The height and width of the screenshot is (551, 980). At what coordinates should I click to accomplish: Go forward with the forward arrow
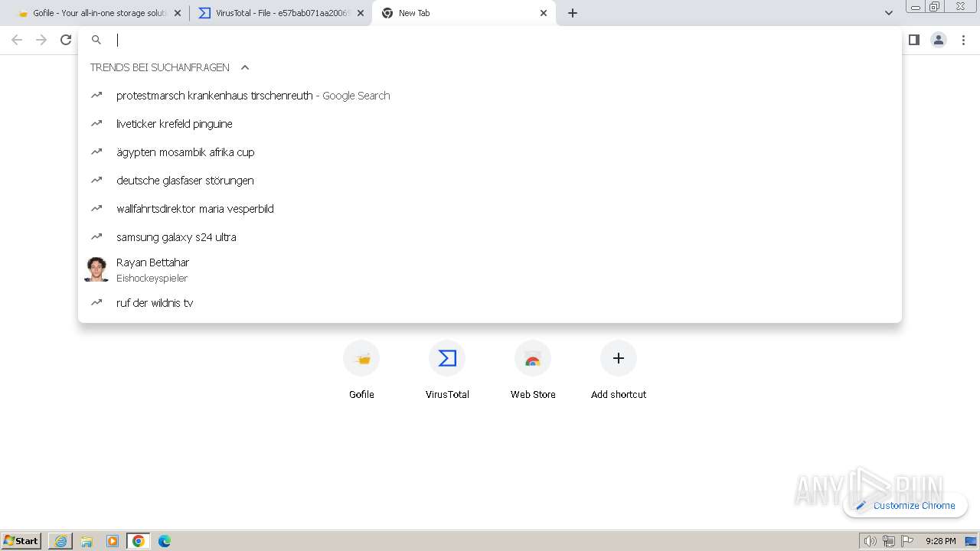coord(41,40)
